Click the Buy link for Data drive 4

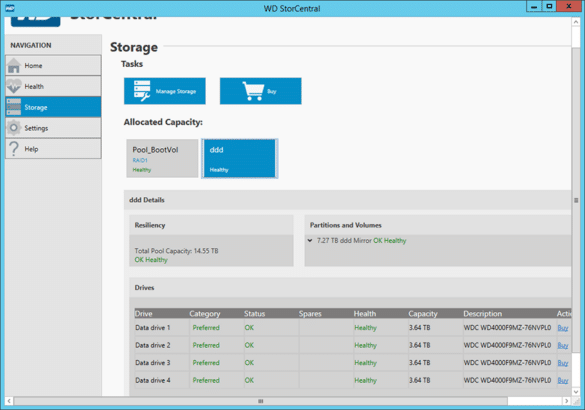point(563,381)
